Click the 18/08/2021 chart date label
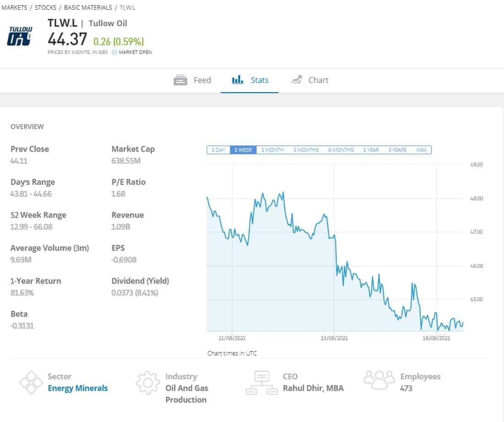The width and height of the screenshot is (504, 422). coord(436,338)
